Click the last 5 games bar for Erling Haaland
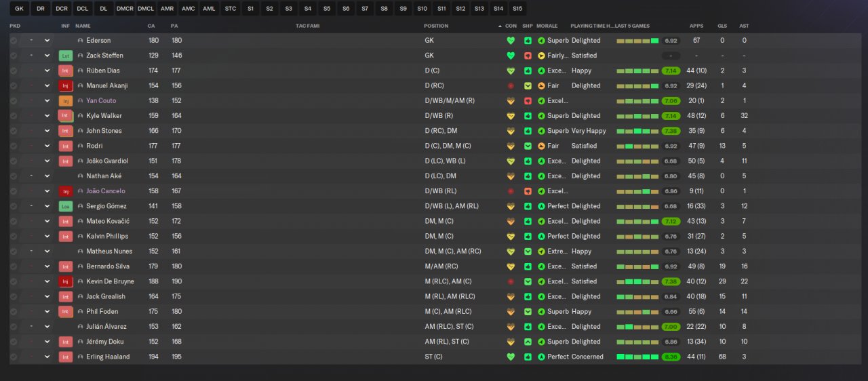 [637, 357]
